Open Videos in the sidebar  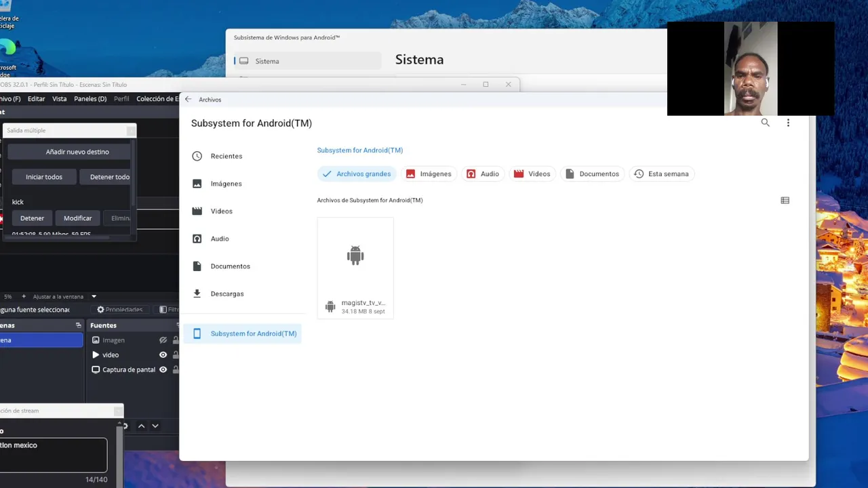(x=242, y=211)
